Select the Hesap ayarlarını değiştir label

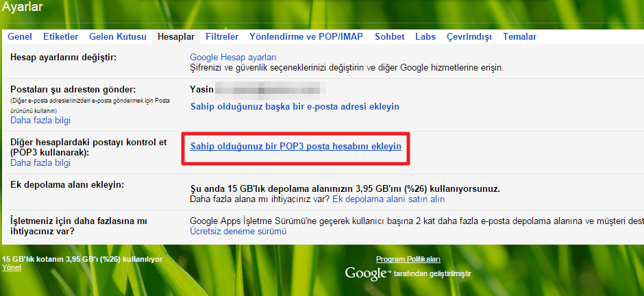[64, 57]
